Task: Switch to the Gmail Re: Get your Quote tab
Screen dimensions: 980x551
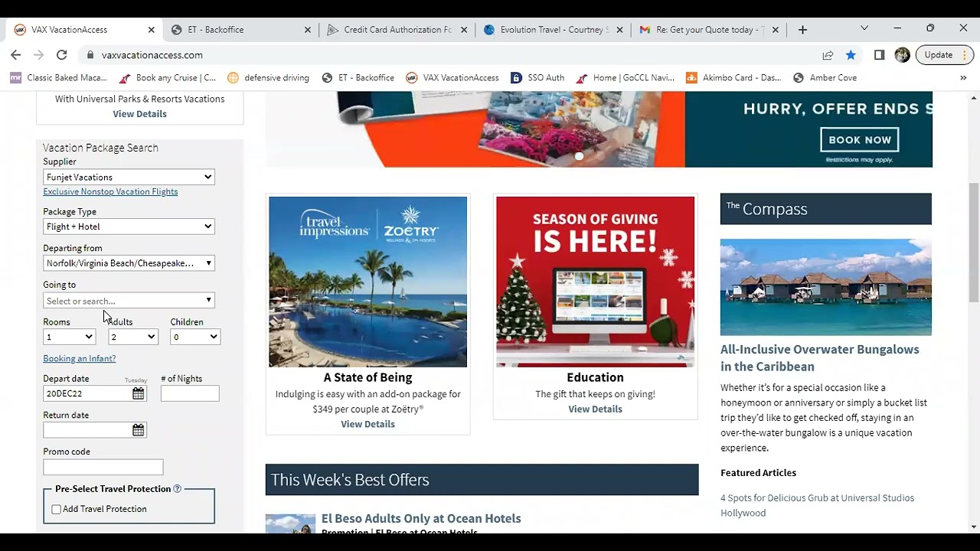Action: coord(708,30)
